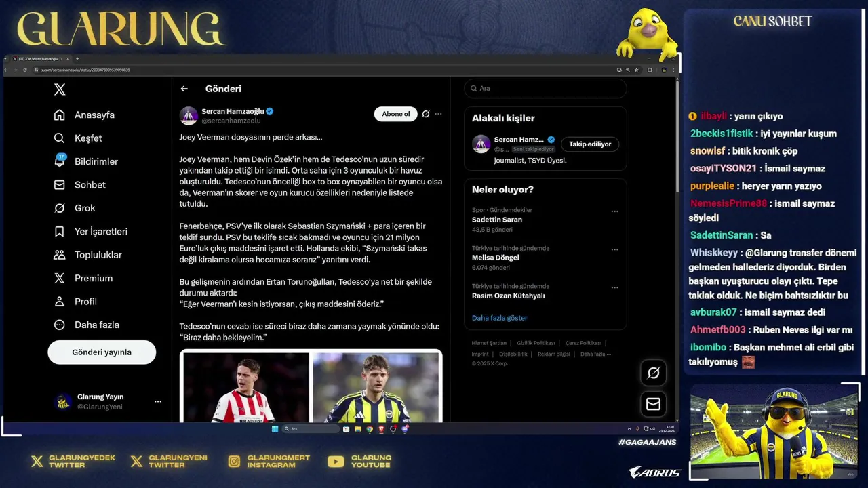Open Gizlilik Politikası footer link
Image resolution: width=868 pixels, height=488 pixels.
point(536,343)
